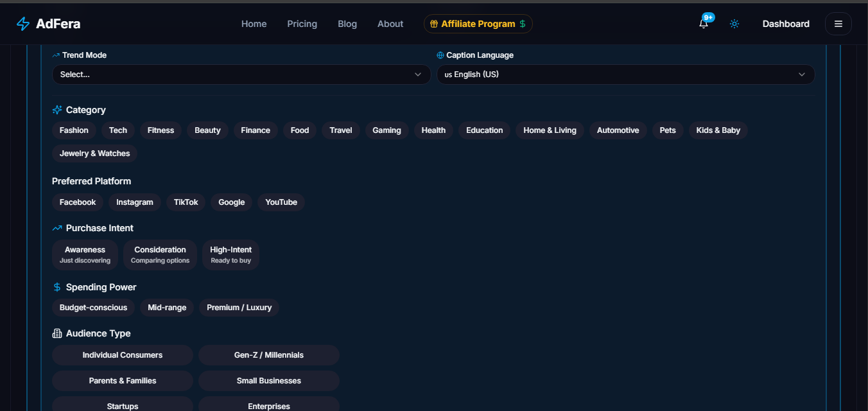The height and width of the screenshot is (411, 868).
Task: Pick Instagram as preferred platform
Action: pos(135,202)
